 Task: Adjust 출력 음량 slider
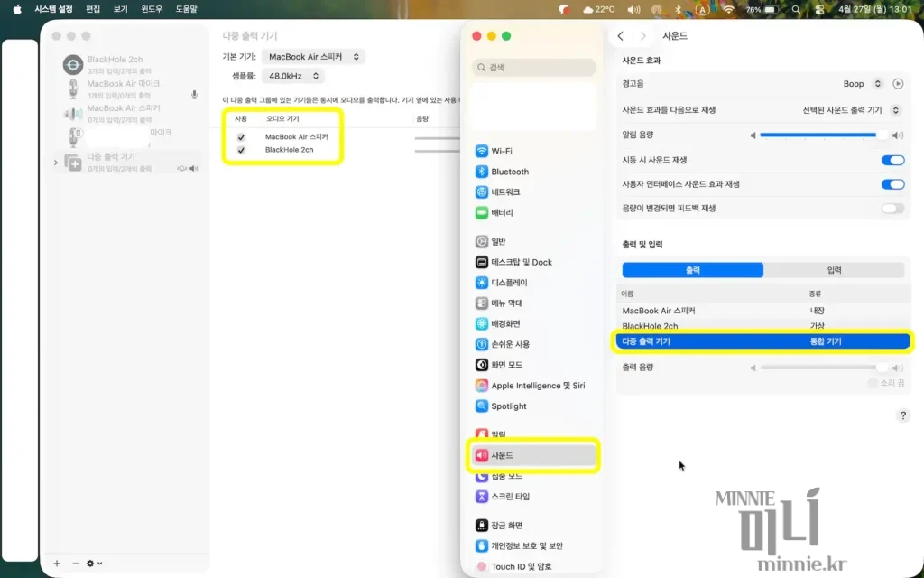coord(824,368)
